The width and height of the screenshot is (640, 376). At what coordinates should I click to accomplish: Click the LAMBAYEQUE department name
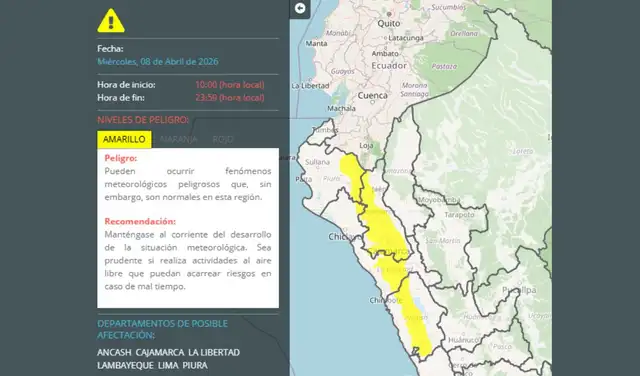125,365
